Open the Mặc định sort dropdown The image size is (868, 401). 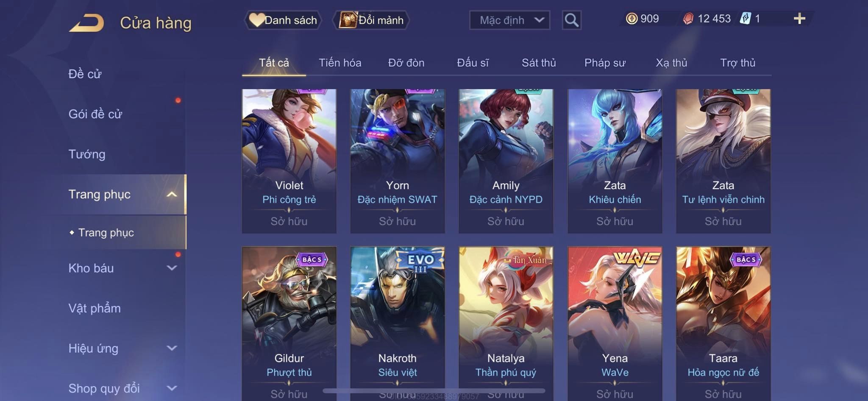pos(509,20)
